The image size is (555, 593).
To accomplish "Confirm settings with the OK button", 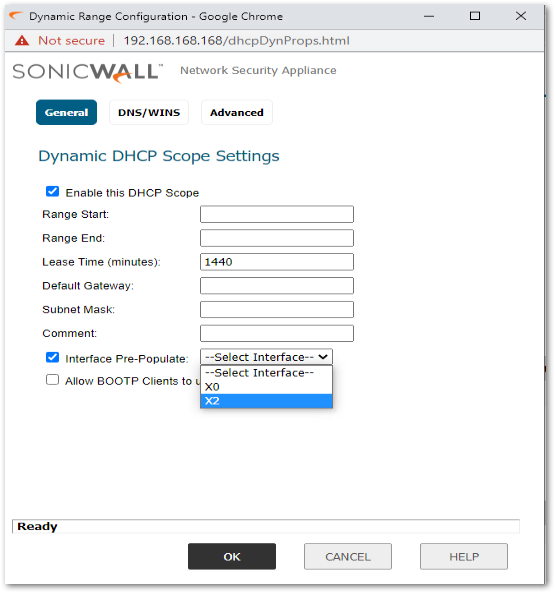I will (x=232, y=556).
